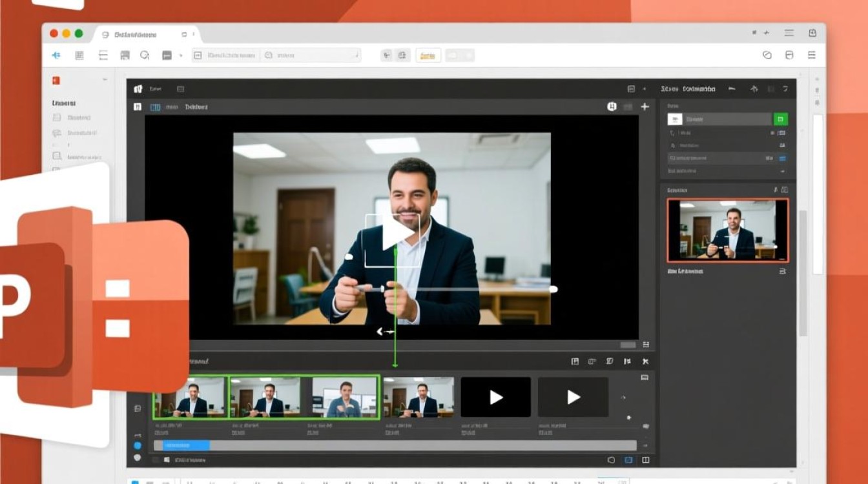Collapse the left sidebar using the chevron
The width and height of the screenshot is (868, 484).
click(105, 80)
